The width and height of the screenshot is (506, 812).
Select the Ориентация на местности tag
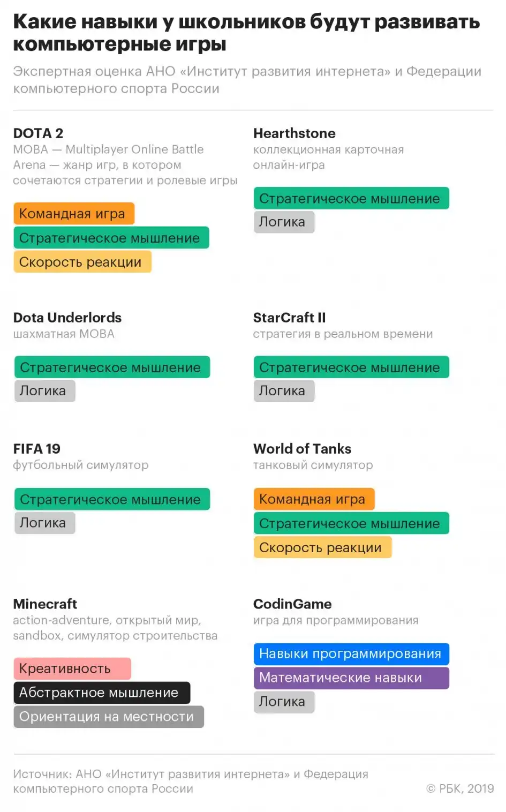pyautogui.click(x=108, y=717)
